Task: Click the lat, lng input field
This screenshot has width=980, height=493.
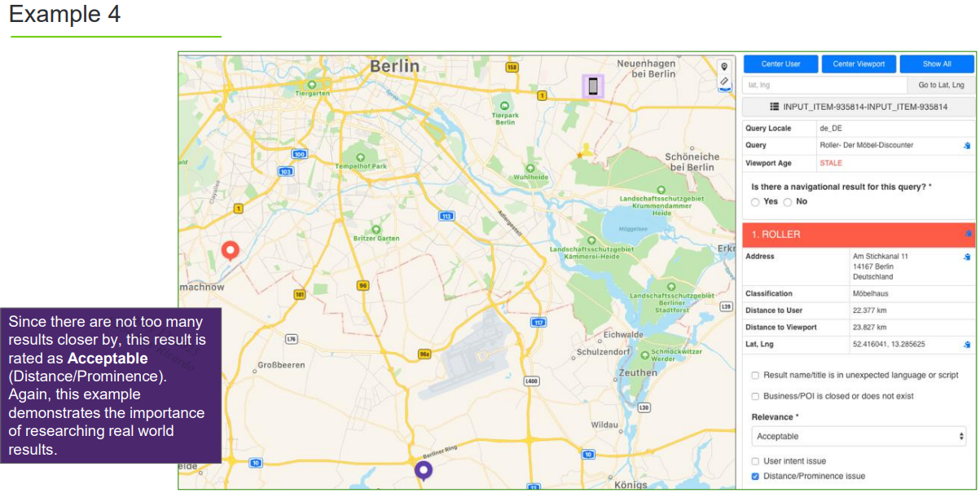Action: pos(824,85)
